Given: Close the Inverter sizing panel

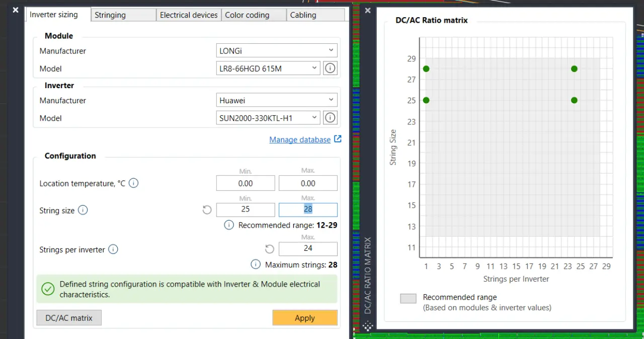Looking at the screenshot, I should click(16, 10).
